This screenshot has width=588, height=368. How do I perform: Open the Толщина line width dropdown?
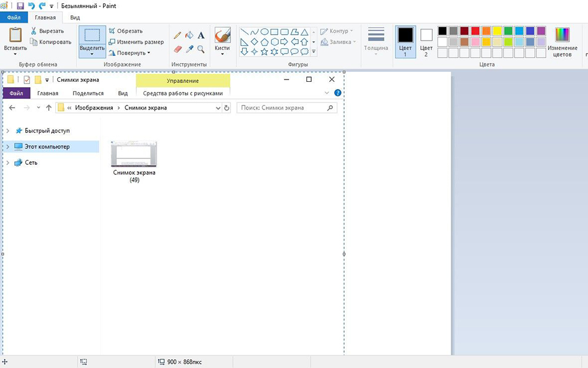[x=376, y=41]
